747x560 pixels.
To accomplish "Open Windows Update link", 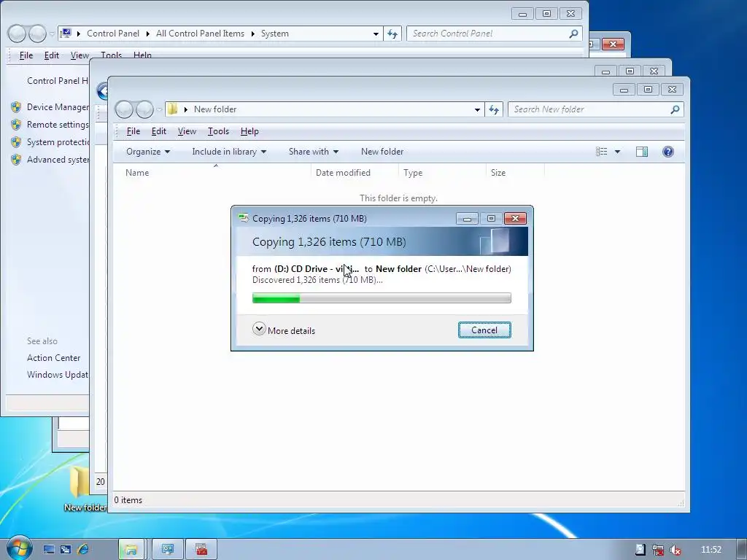I will [58, 375].
